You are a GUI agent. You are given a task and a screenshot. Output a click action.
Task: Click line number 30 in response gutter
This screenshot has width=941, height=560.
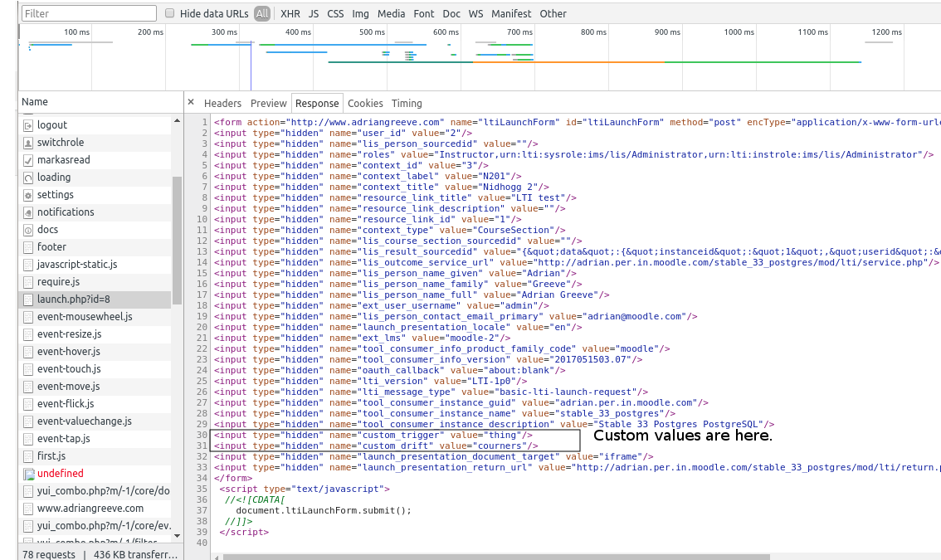[202, 436]
